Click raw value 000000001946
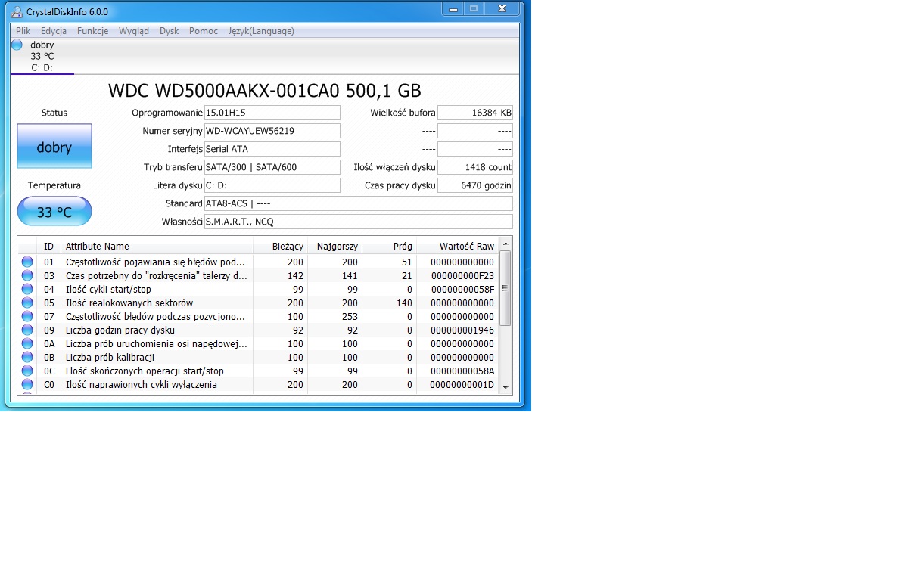 [x=462, y=330]
